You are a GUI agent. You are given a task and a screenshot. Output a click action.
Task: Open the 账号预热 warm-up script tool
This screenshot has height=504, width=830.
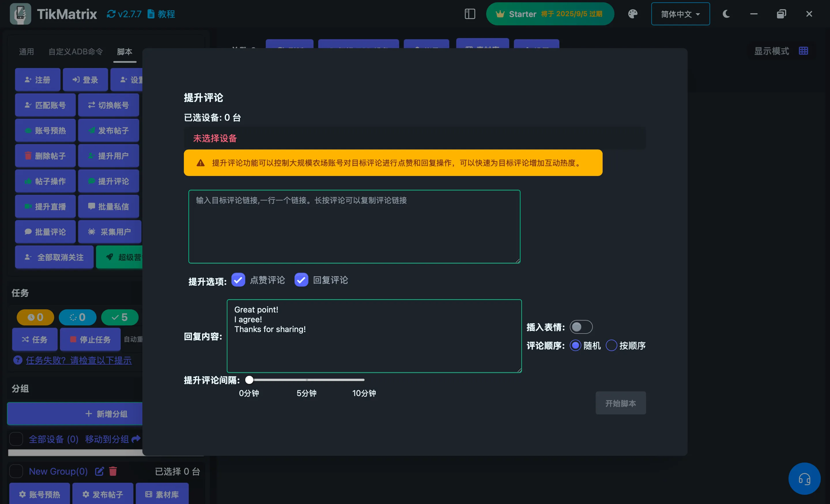45,130
